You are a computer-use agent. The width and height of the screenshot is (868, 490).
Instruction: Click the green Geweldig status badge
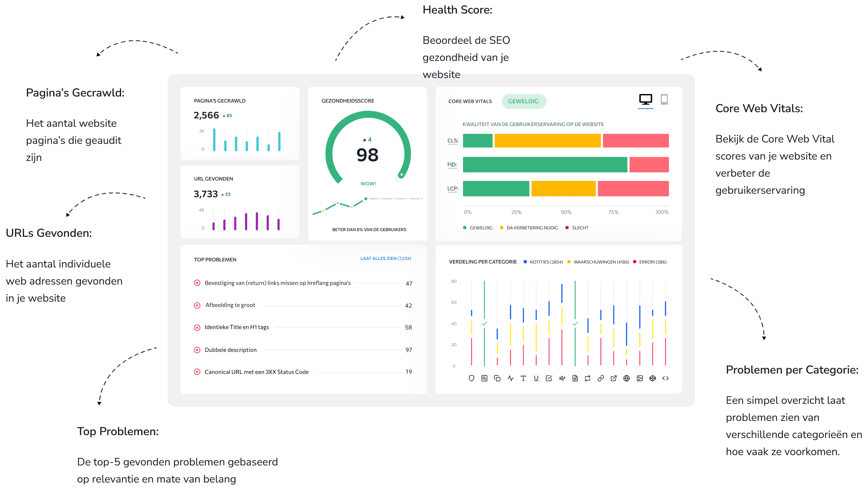coord(524,101)
